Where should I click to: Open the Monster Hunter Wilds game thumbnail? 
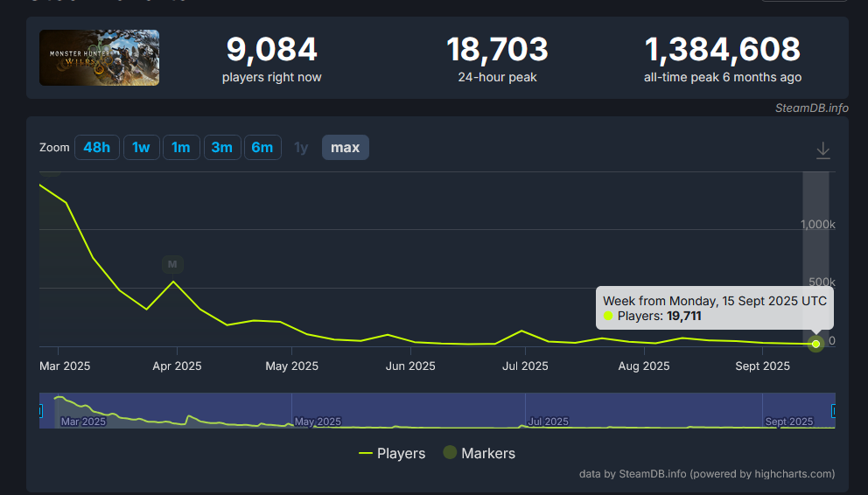(x=99, y=58)
